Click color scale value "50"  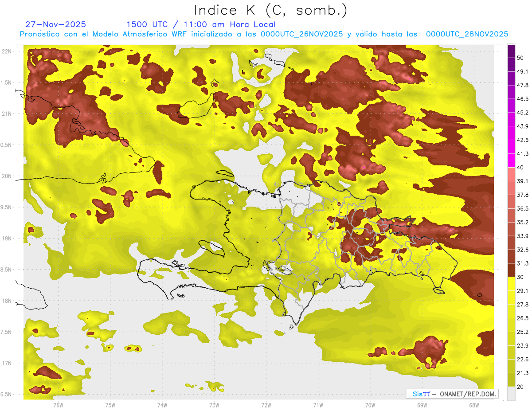520,58
